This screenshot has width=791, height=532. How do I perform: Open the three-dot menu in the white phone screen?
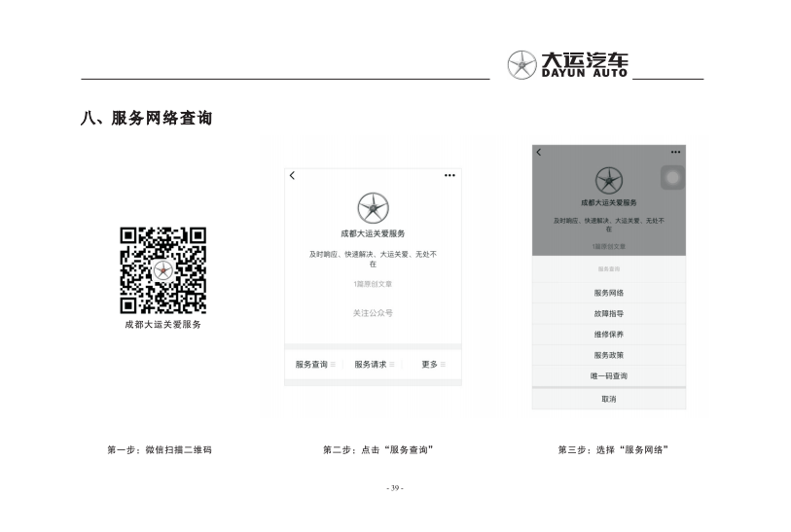[x=449, y=175]
